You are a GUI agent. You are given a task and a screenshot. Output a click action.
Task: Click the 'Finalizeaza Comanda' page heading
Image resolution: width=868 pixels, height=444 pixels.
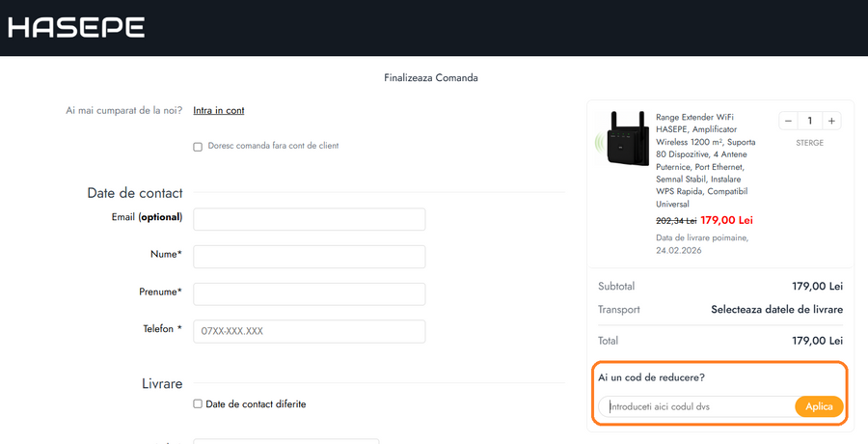pyautogui.click(x=430, y=78)
